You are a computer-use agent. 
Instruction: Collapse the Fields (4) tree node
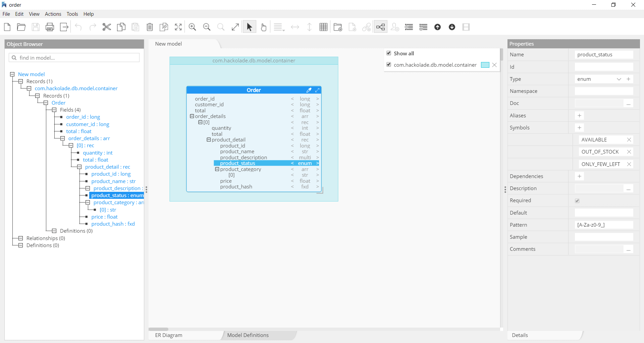(x=54, y=110)
